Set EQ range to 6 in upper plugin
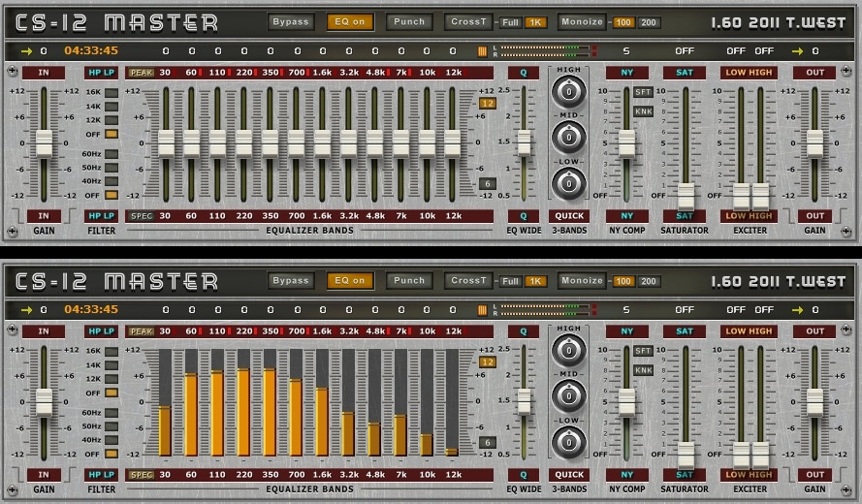This screenshot has height=504, width=862. click(487, 183)
